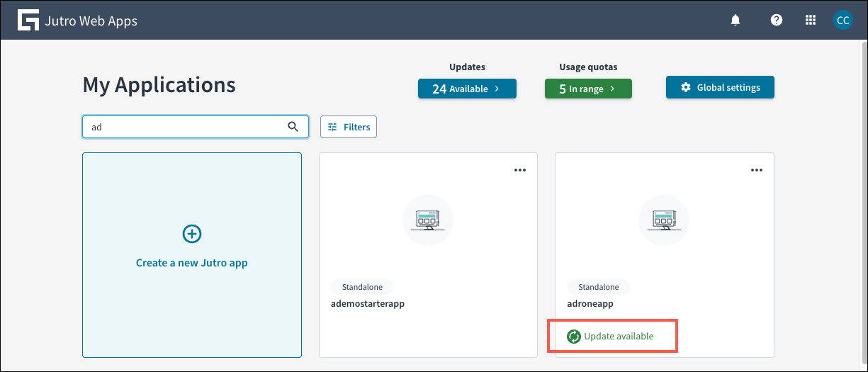Click the plus icon to create app
Image resolution: width=868 pixels, height=372 pixels.
point(192,234)
